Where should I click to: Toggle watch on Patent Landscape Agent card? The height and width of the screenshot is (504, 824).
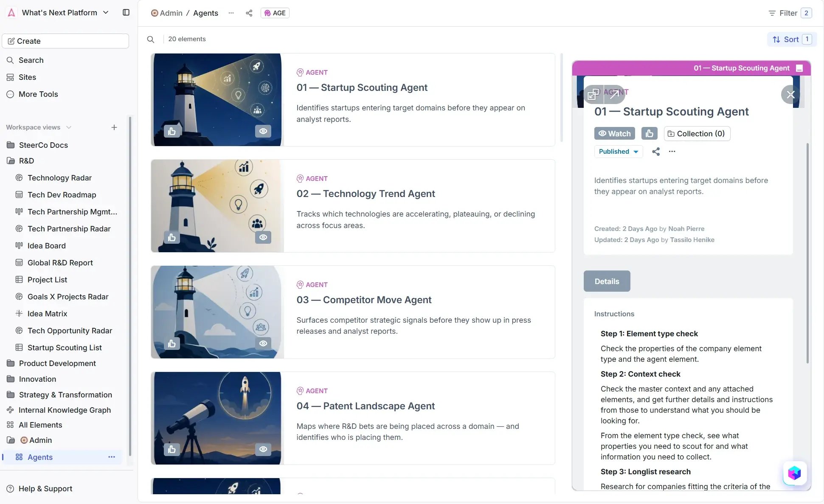(x=263, y=449)
